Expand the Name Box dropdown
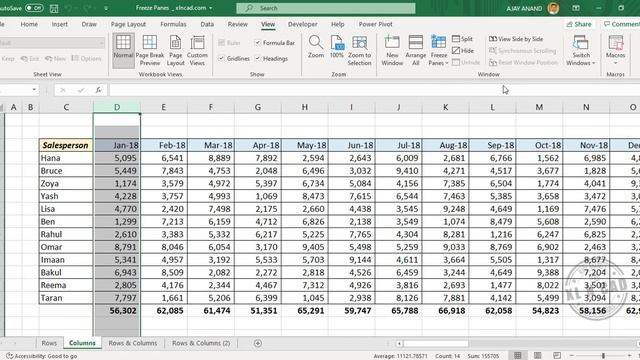640x360 pixels. [x=34, y=90]
